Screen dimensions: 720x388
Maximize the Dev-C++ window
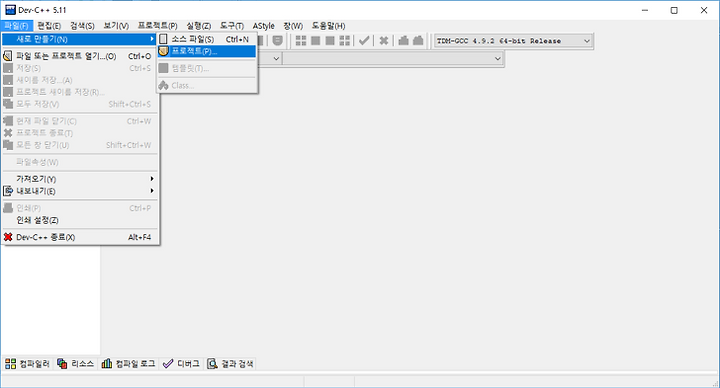point(674,10)
